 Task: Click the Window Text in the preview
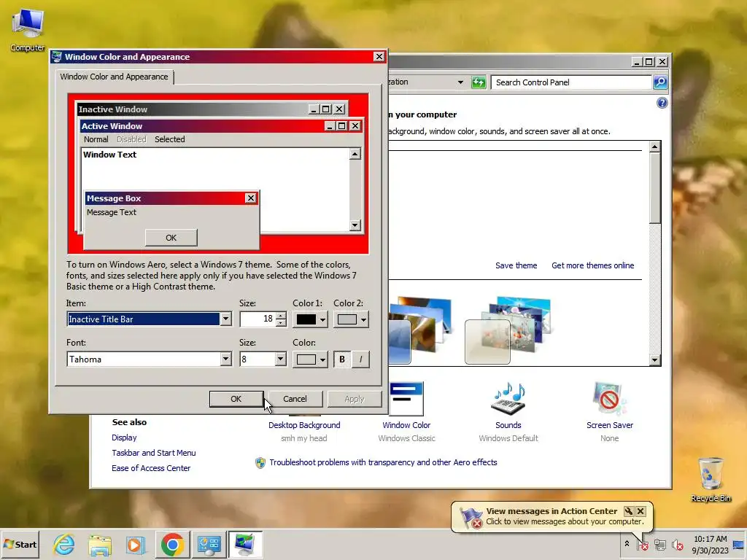109,155
